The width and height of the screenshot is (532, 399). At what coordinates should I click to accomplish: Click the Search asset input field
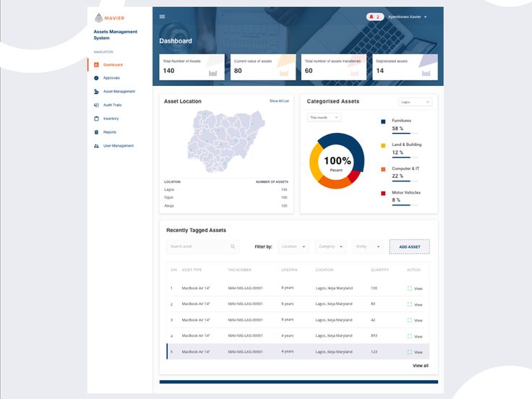[x=202, y=246]
